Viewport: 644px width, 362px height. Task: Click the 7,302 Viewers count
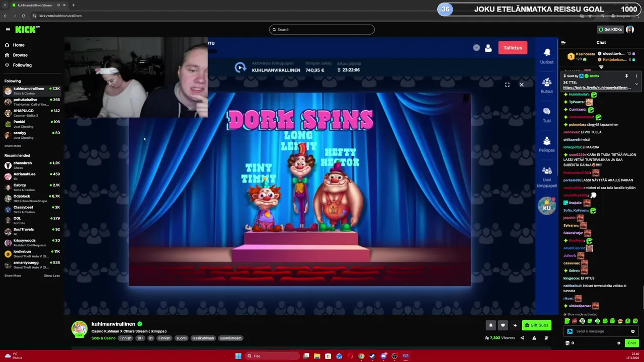pos(500,338)
